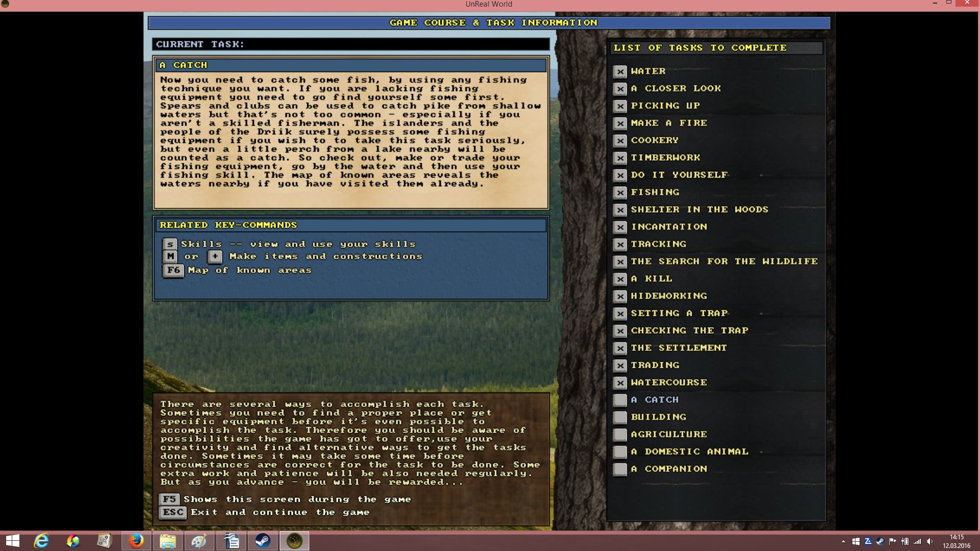980x551 pixels.
Task: Open Firefox from the taskbar
Action: pos(136,541)
